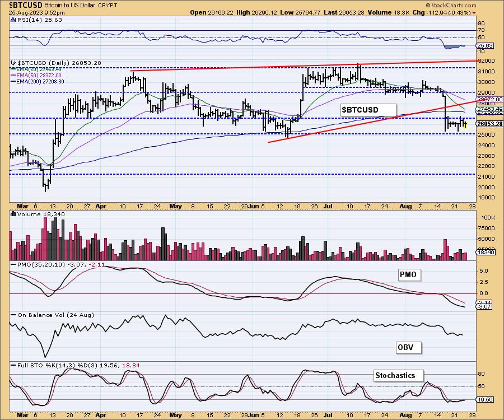
Task: Select the High 26290.12 value
Action: point(256,12)
